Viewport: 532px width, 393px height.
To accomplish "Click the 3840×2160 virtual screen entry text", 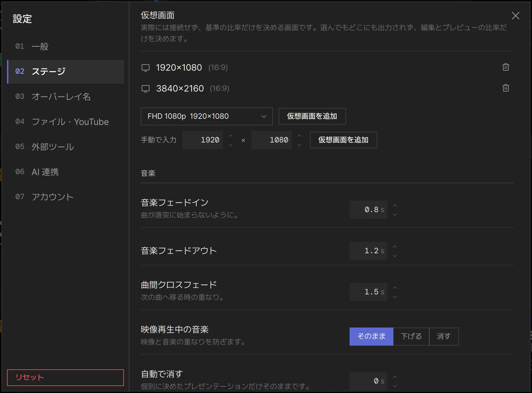I will click(180, 88).
